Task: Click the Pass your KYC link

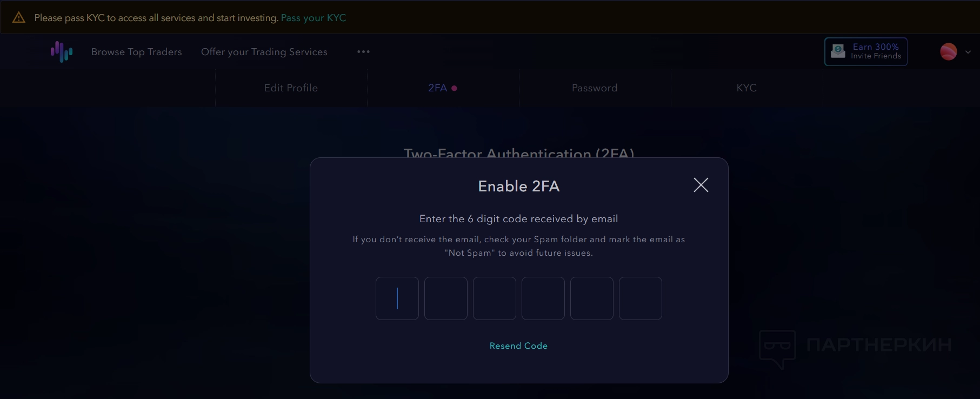Action: coord(314,18)
